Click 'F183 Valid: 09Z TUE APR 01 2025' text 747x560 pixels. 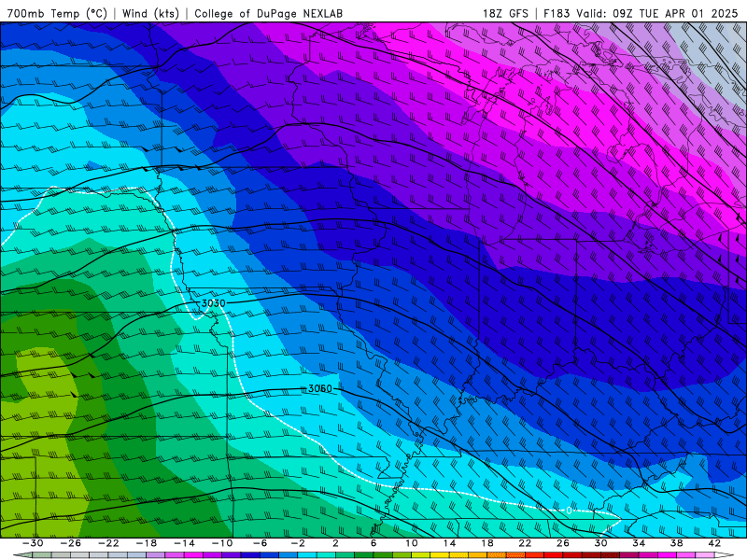641,13
